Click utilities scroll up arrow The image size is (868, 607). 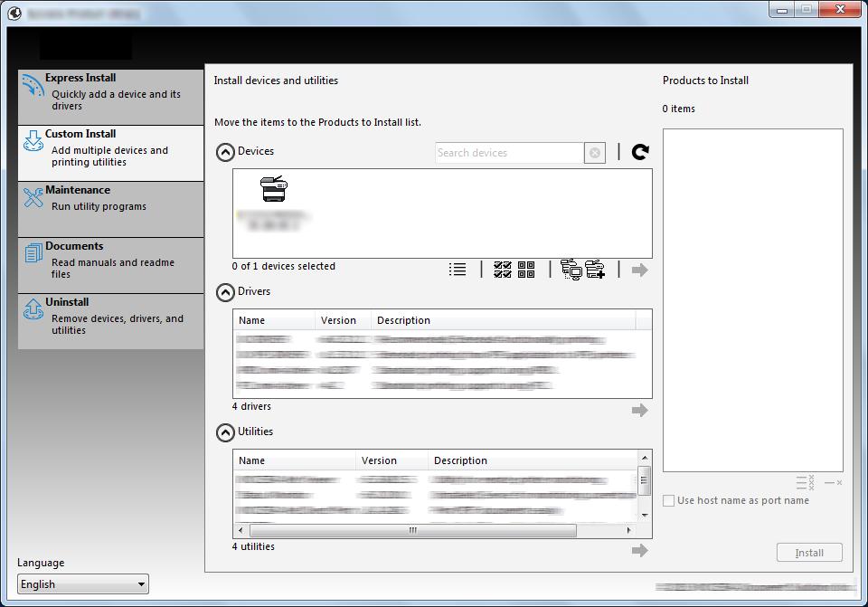pyautogui.click(x=645, y=458)
